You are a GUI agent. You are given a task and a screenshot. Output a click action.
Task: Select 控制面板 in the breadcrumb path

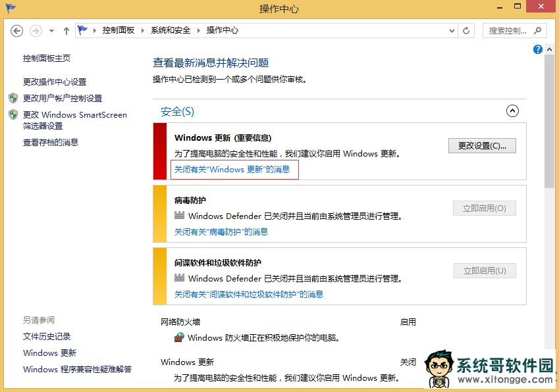point(118,30)
